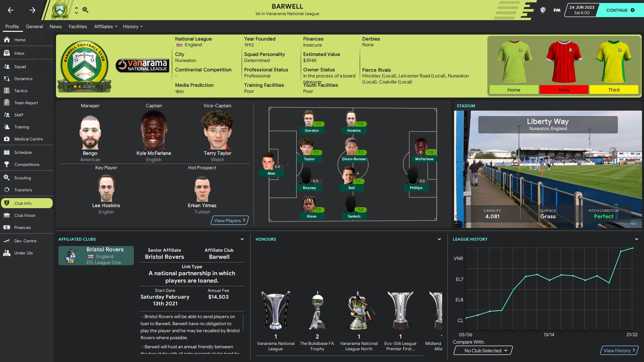The height and width of the screenshot is (362, 644).
Task: Open Staff from the sidebar
Action: tap(27, 115)
